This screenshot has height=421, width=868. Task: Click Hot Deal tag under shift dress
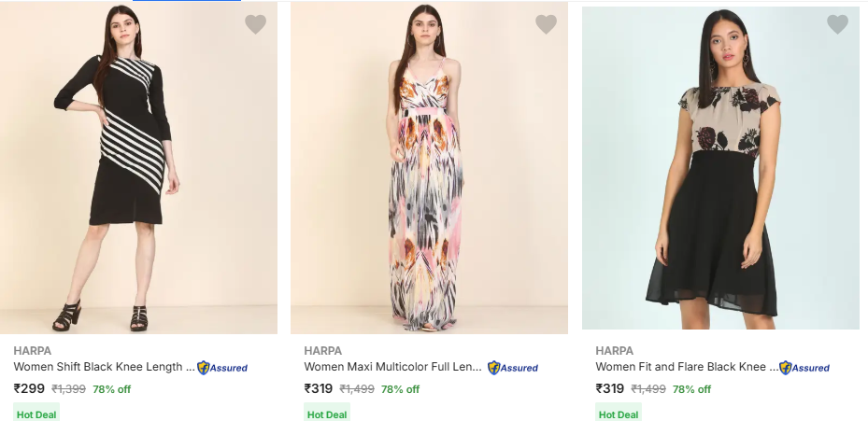(36, 414)
